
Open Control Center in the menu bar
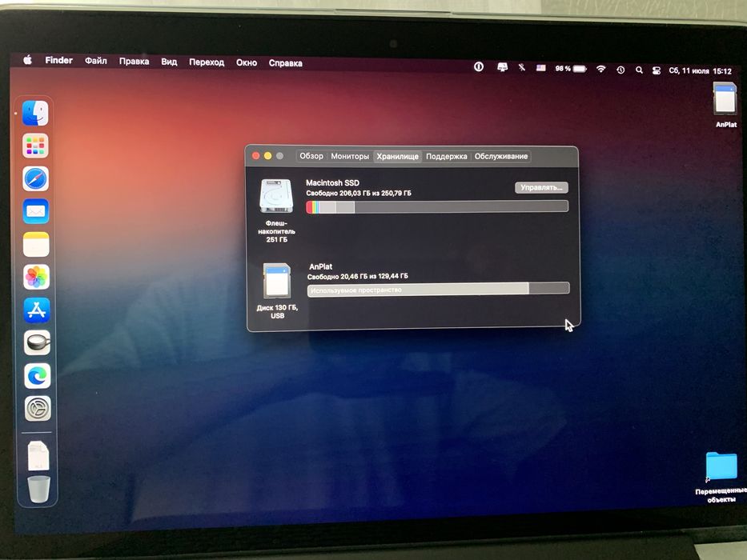(x=657, y=70)
